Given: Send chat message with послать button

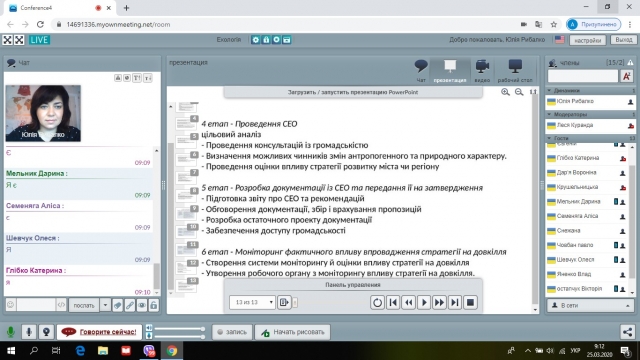Looking at the screenshot, I should coord(84,305).
